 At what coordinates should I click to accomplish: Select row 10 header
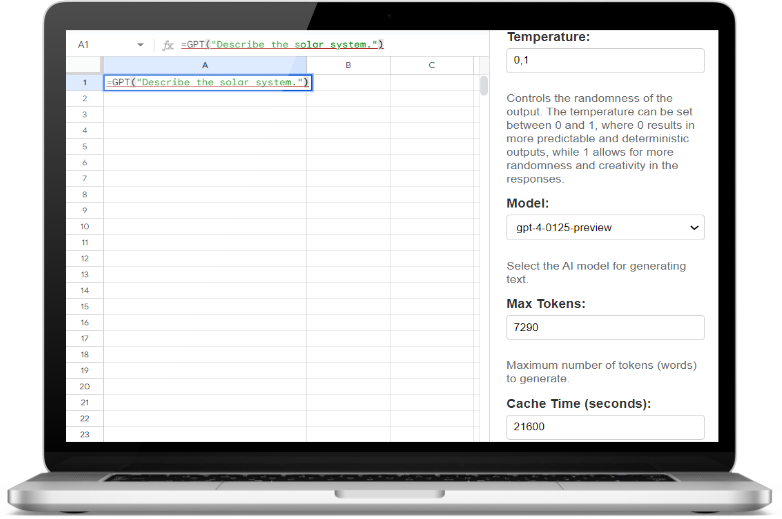tap(85, 226)
